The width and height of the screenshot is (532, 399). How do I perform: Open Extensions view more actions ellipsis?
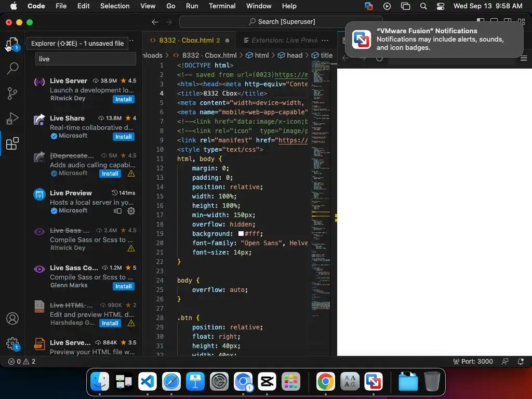131,41
